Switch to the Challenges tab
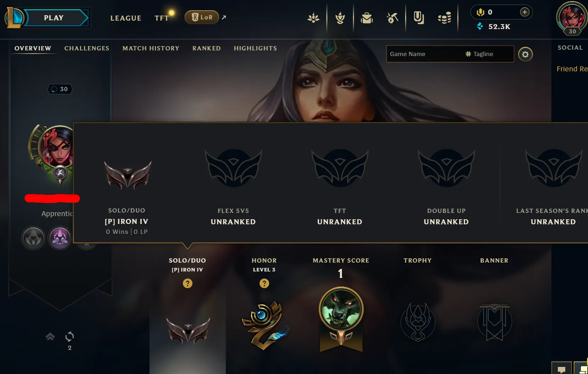The width and height of the screenshot is (588, 374). point(87,48)
